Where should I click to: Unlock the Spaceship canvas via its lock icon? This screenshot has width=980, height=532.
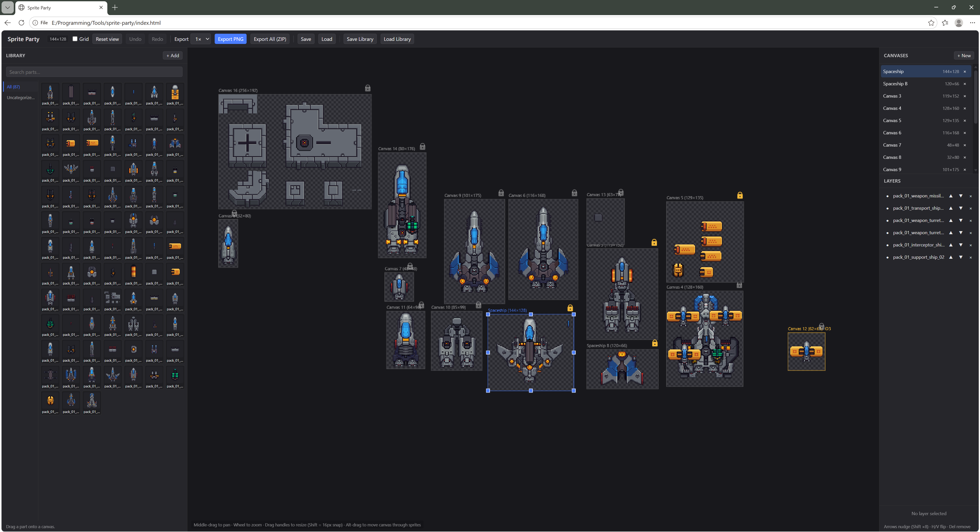[570, 308]
